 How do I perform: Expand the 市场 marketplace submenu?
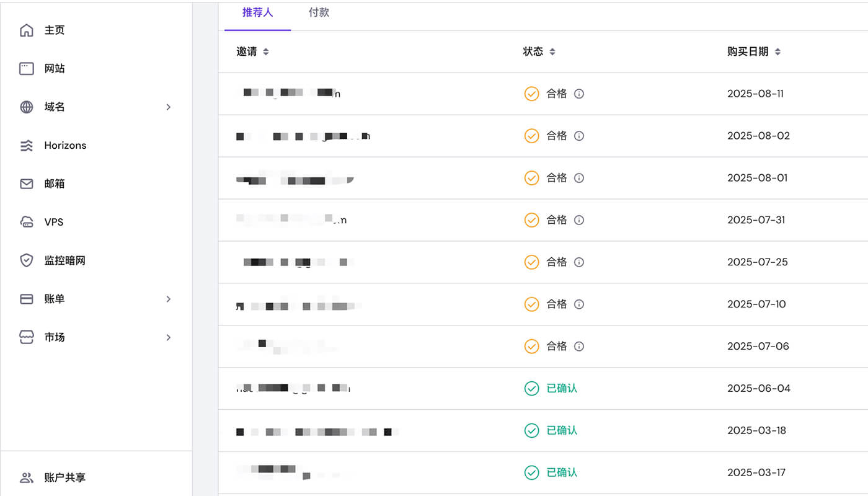(x=167, y=337)
